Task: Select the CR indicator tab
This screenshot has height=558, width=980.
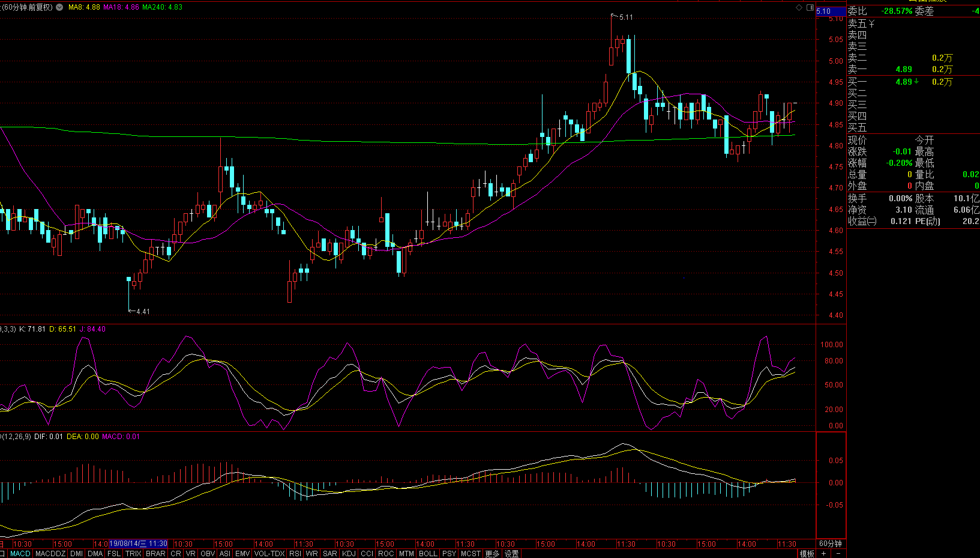Action: pyautogui.click(x=175, y=554)
